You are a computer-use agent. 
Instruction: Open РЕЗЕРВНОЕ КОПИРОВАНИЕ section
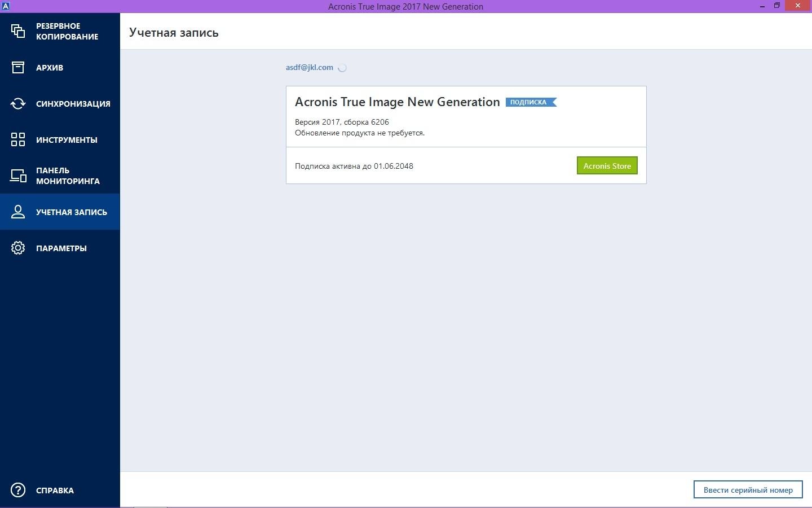[67, 31]
